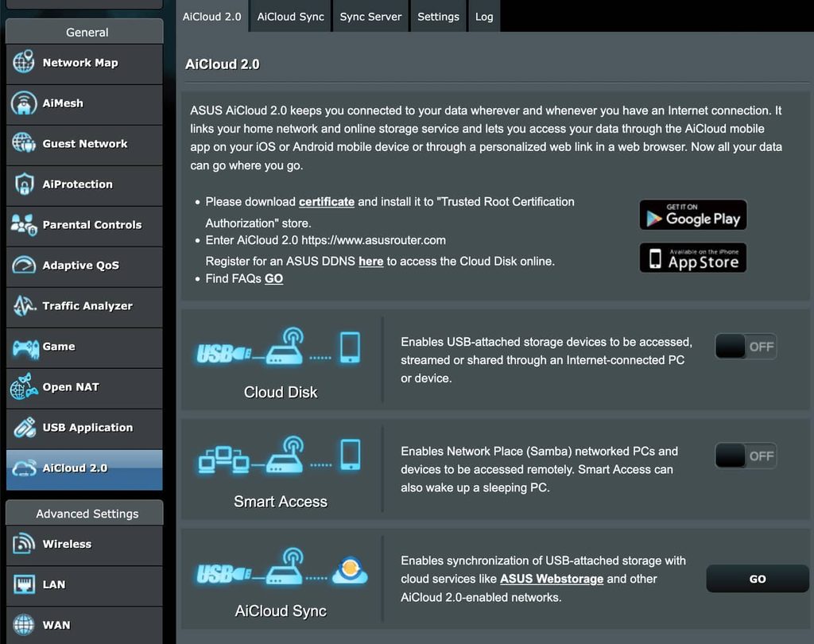Click the General section header
Image resolution: width=814 pixels, height=644 pixels.
(84, 32)
